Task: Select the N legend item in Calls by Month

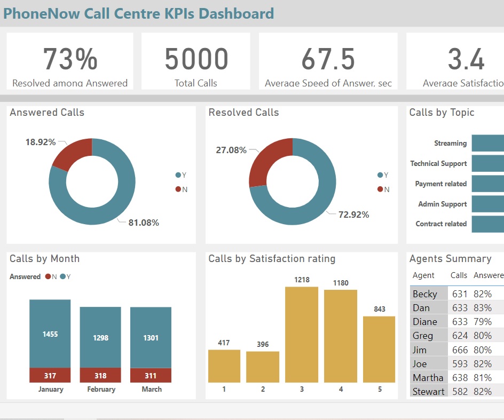Action: (49, 276)
